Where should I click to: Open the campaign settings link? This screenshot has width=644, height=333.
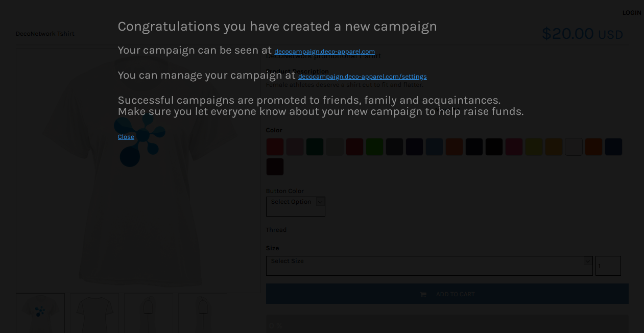pyautogui.click(x=362, y=76)
